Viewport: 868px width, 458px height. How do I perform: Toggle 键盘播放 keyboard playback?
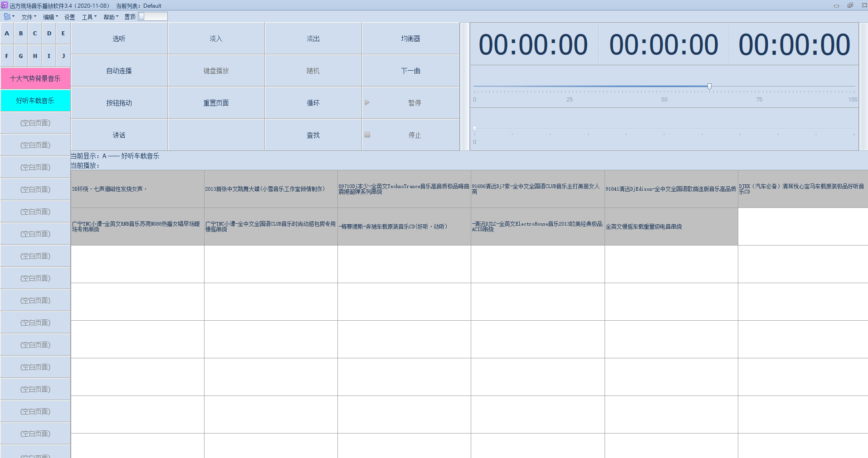click(216, 71)
